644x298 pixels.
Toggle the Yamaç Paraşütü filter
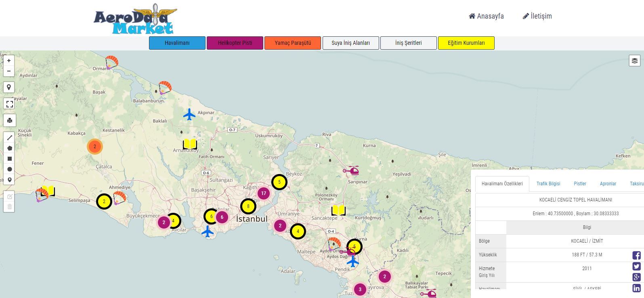click(x=293, y=43)
